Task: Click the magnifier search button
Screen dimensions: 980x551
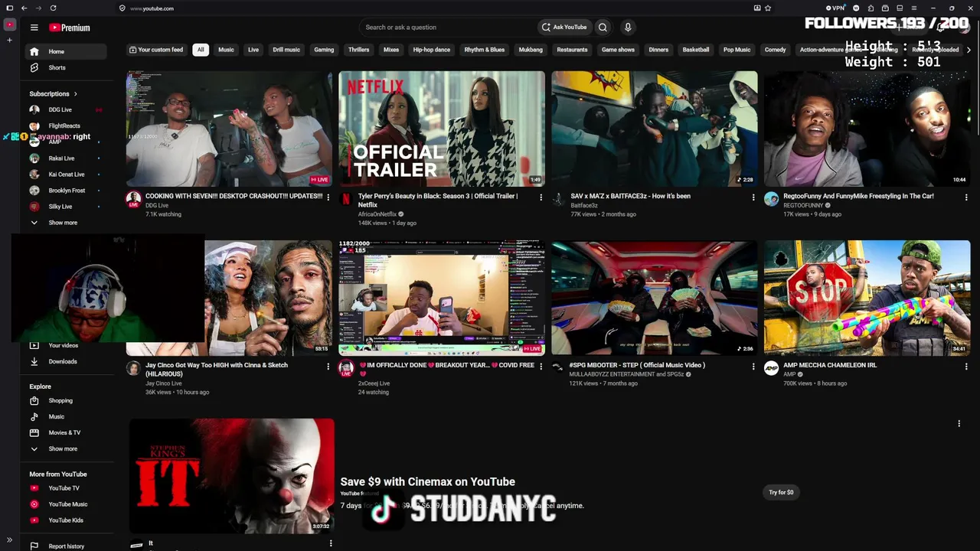Action: pos(603,28)
